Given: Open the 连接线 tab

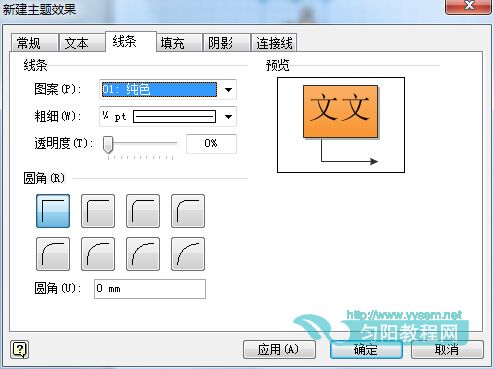Looking at the screenshot, I should pos(274,43).
